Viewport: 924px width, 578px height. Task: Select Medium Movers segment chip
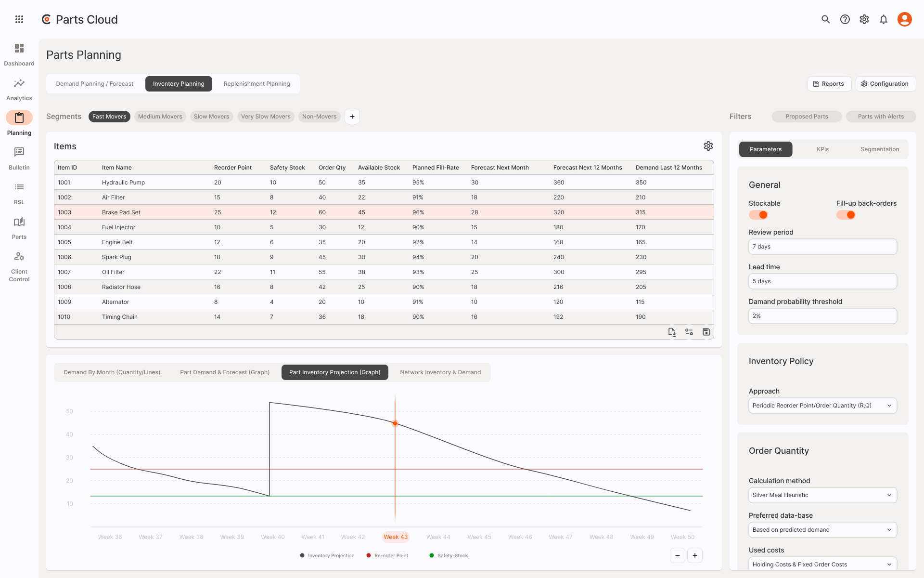tap(160, 117)
